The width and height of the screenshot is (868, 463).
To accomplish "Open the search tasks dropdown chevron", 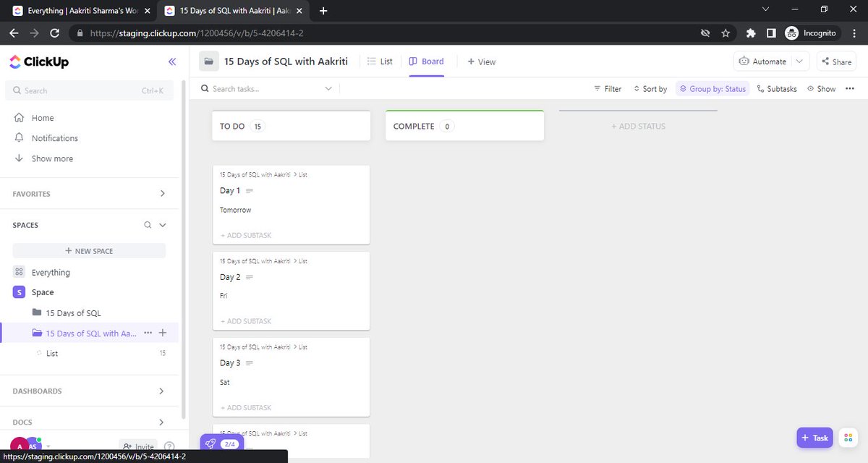I will 328,89.
